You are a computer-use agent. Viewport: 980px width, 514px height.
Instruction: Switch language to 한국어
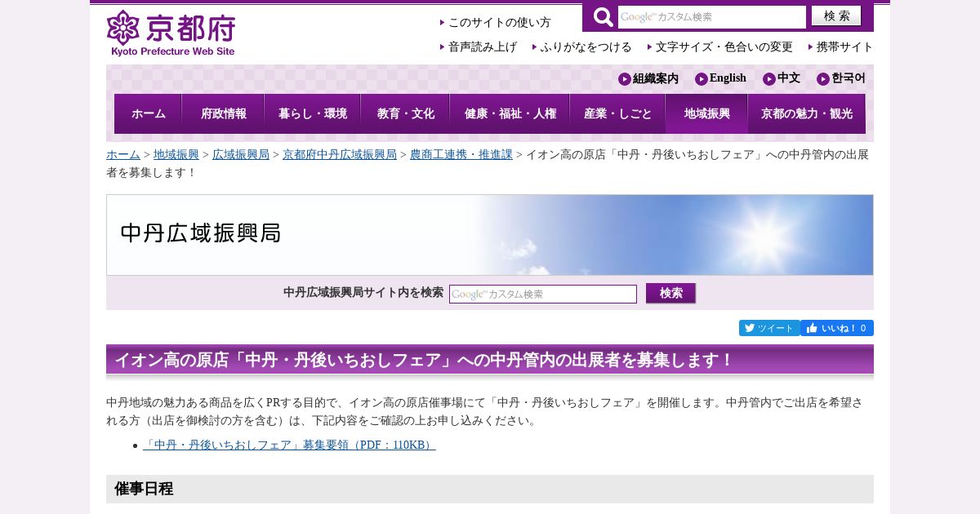841,78
